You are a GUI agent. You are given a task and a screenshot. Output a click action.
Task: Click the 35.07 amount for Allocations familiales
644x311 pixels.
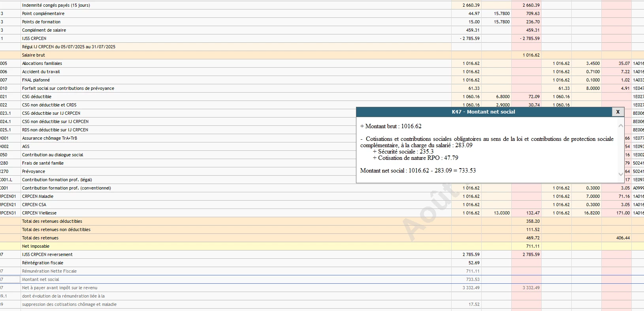[624, 63]
